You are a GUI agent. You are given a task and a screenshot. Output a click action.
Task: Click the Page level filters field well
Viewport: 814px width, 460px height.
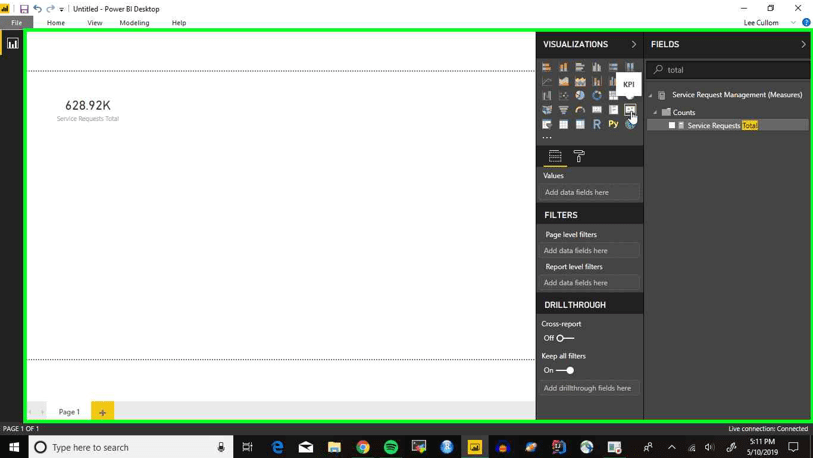[589, 250]
